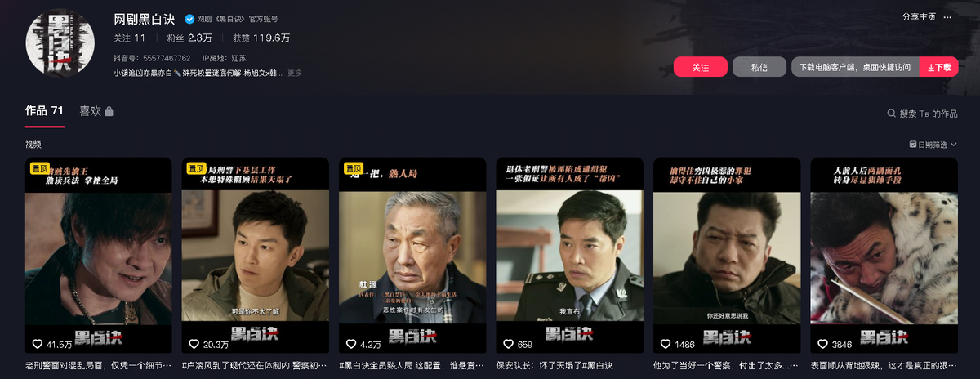
Task: Click the red download 下载 button
Action: coord(939,67)
